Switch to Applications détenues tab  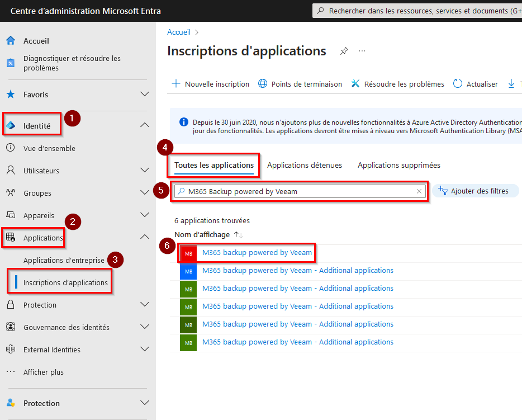(x=305, y=165)
